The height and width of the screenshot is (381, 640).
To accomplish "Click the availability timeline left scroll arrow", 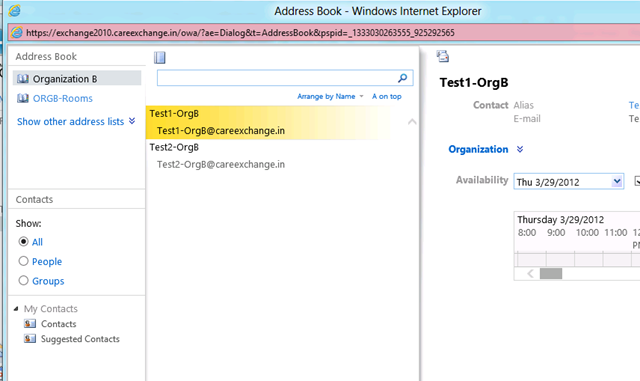I will click(x=530, y=274).
